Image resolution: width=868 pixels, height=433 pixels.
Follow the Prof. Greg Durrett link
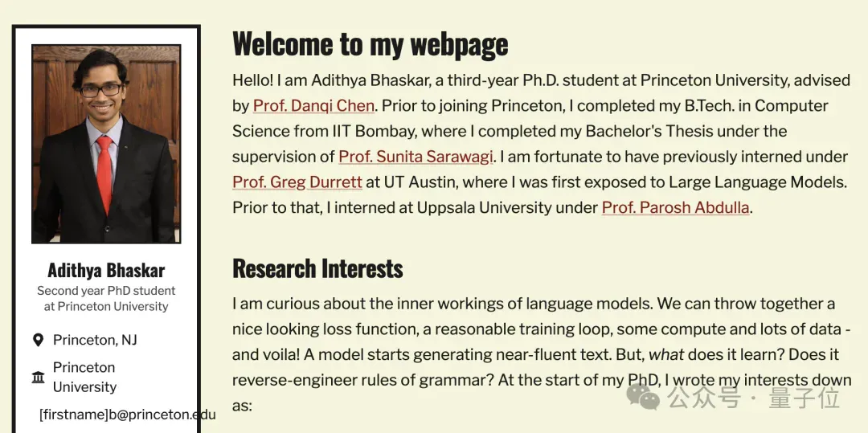tap(297, 182)
